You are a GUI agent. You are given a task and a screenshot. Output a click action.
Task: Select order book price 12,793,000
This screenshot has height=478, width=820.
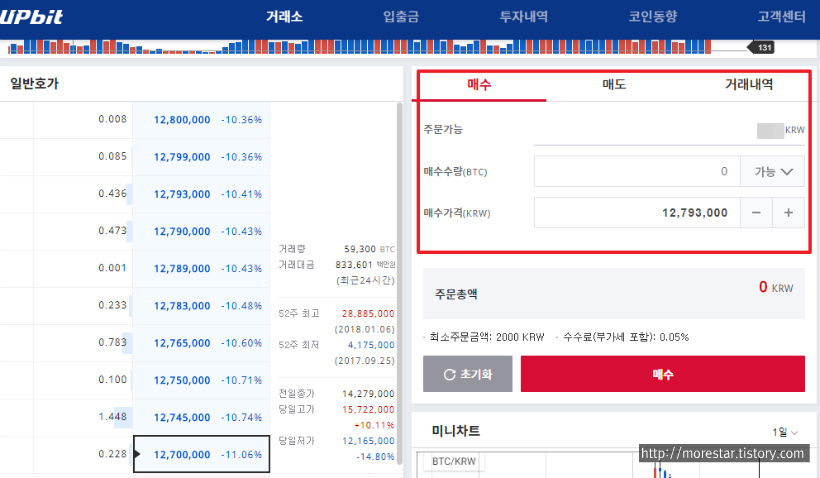tap(182, 194)
